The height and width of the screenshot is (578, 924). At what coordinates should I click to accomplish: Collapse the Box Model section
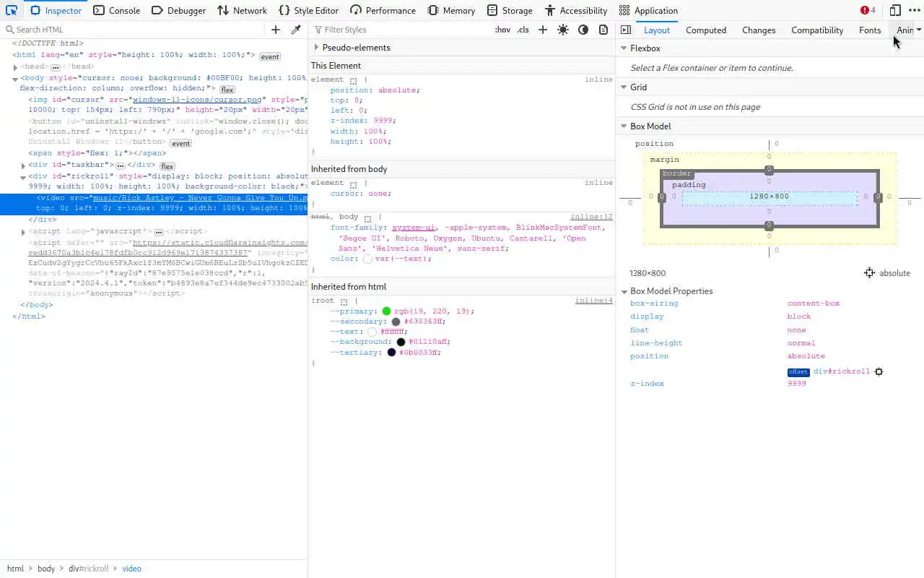pyautogui.click(x=624, y=126)
